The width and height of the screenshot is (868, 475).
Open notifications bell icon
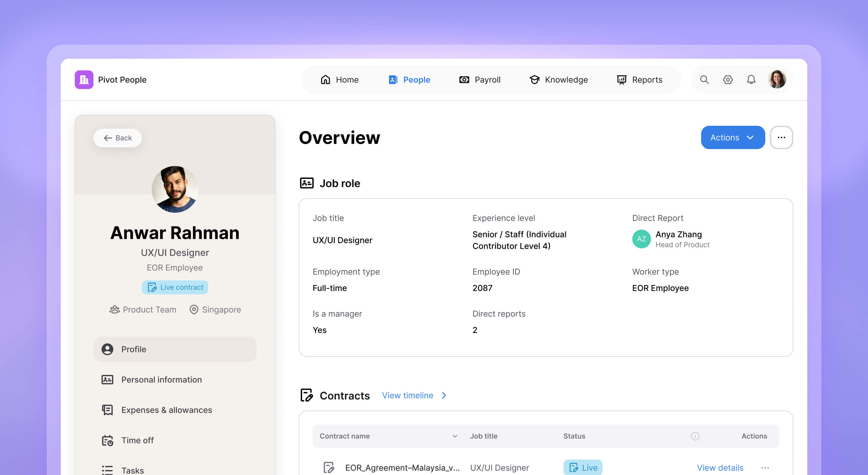click(x=751, y=80)
